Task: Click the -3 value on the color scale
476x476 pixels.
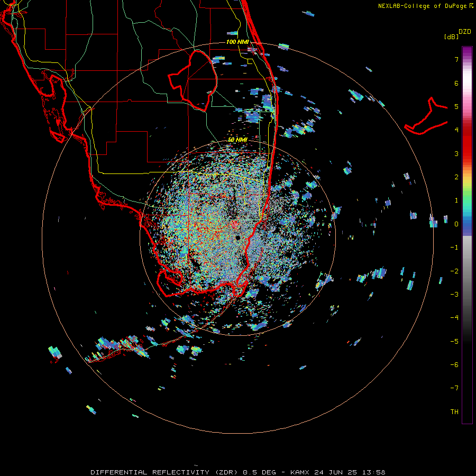Action: [x=454, y=295]
